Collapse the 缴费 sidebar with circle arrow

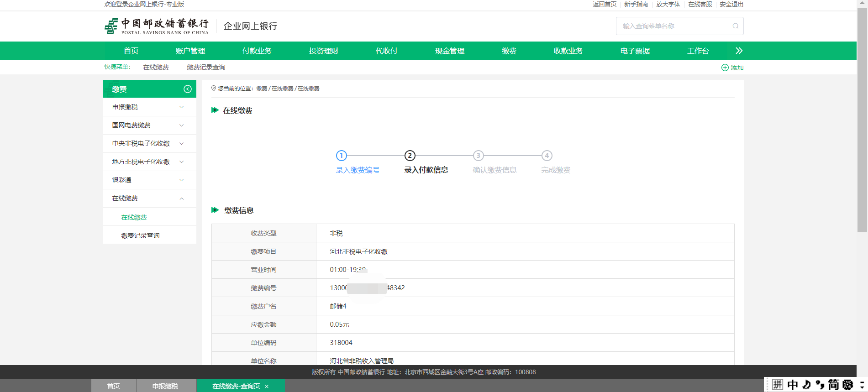click(x=187, y=89)
